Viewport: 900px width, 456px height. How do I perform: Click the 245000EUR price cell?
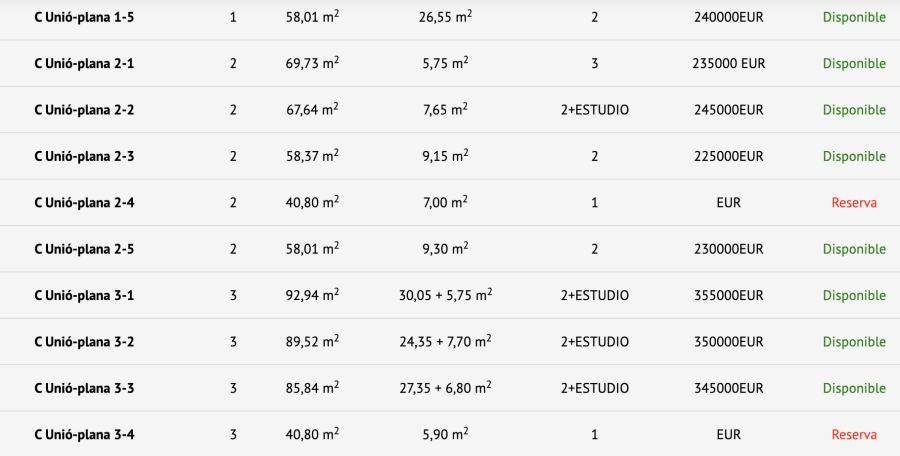tap(728, 110)
